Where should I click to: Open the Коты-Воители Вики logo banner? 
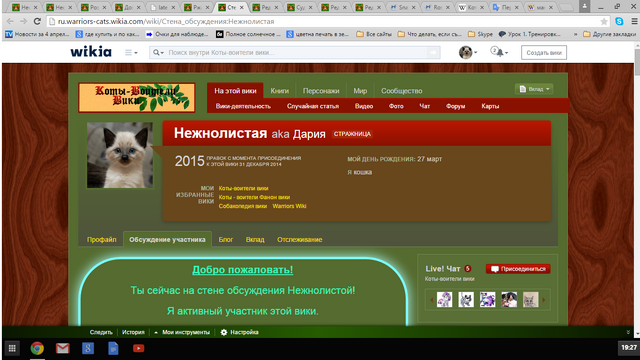coord(137,98)
